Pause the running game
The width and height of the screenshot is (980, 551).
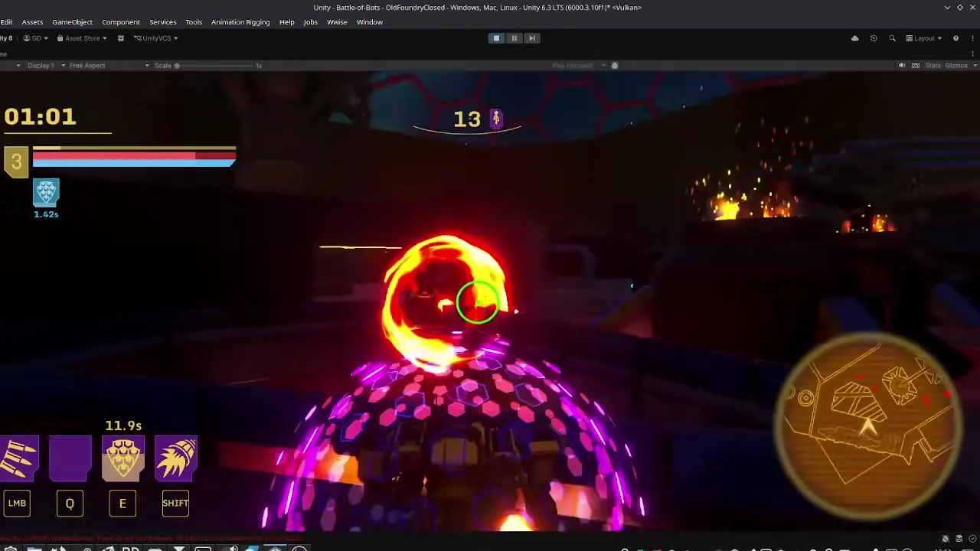tap(514, 38)
